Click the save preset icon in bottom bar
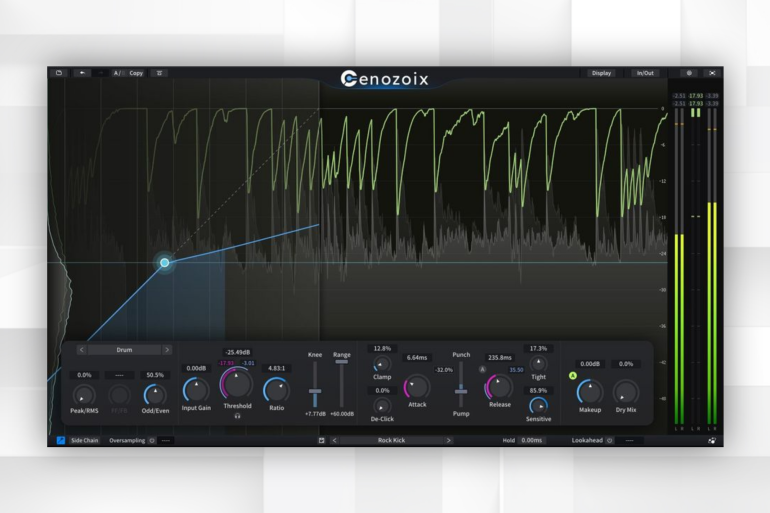 click(321, 440)
